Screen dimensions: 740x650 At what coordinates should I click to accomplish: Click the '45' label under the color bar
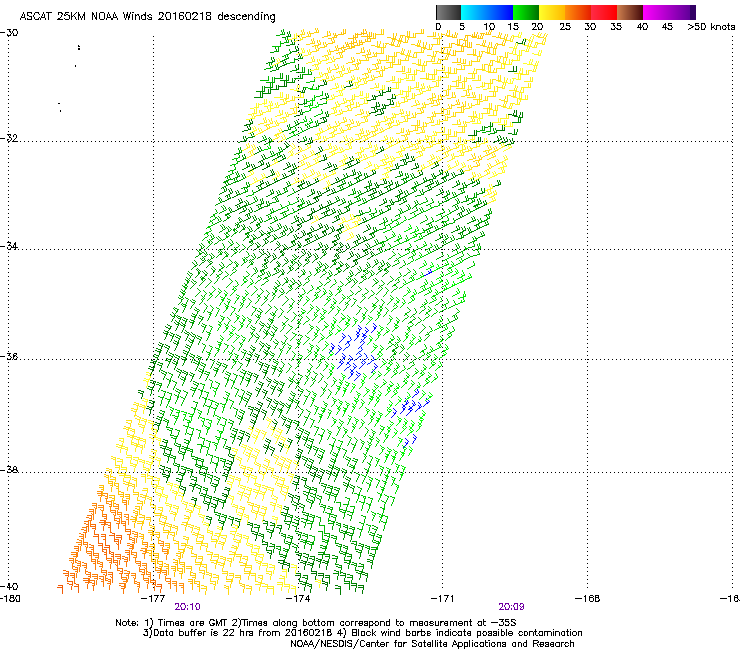pyautogui.click(x=667, y=27)
